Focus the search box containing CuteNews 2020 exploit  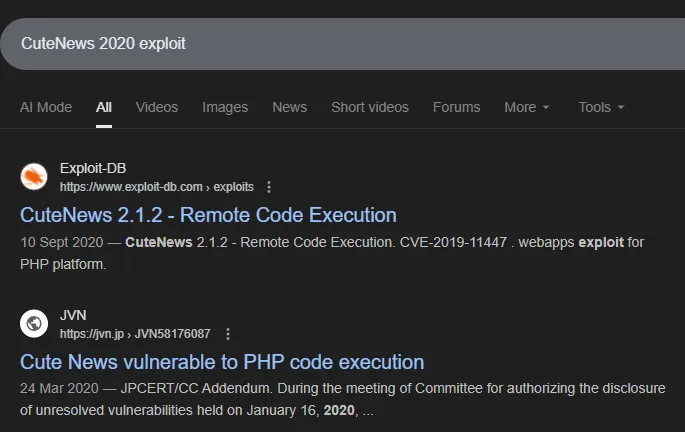coord(340,44)
